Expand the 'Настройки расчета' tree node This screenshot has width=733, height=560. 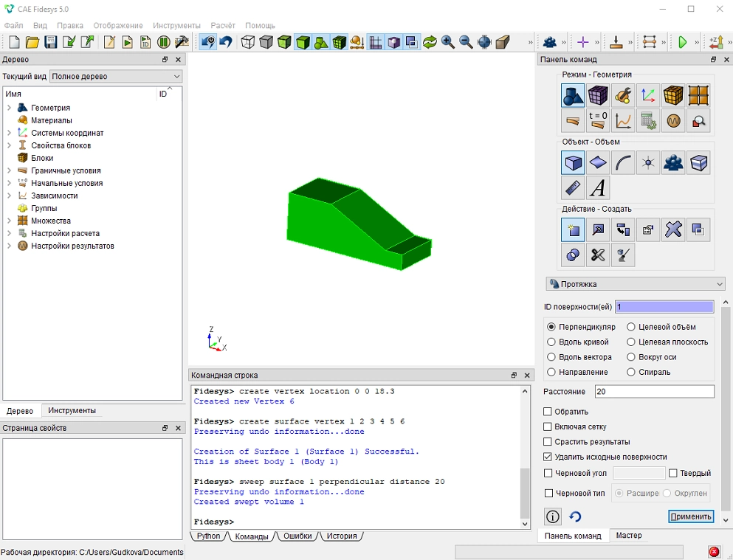(x=9, y=233)
